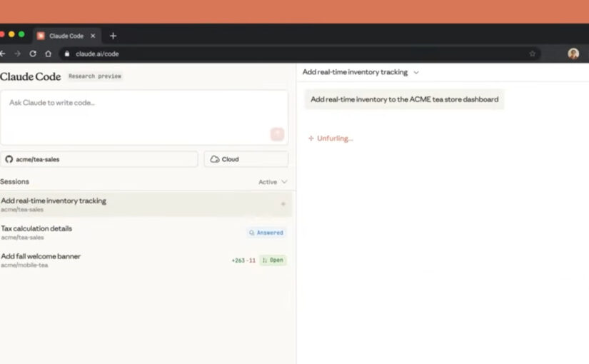Click the cloud icon in the environment selector

click(x=215, y=159)
